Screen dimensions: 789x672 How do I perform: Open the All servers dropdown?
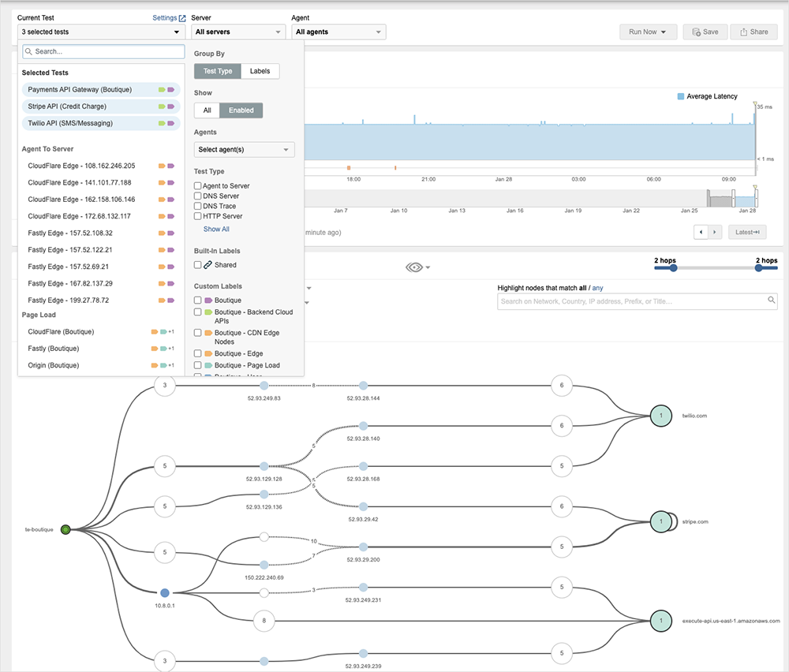[237, 32]
